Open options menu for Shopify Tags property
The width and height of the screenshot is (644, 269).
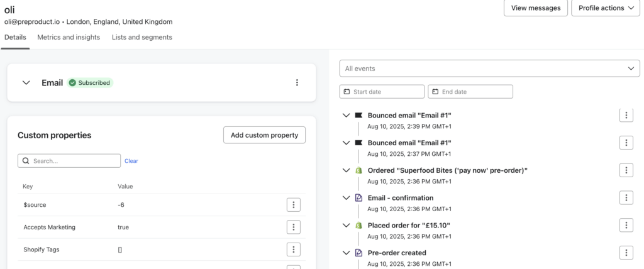[293, 250]
